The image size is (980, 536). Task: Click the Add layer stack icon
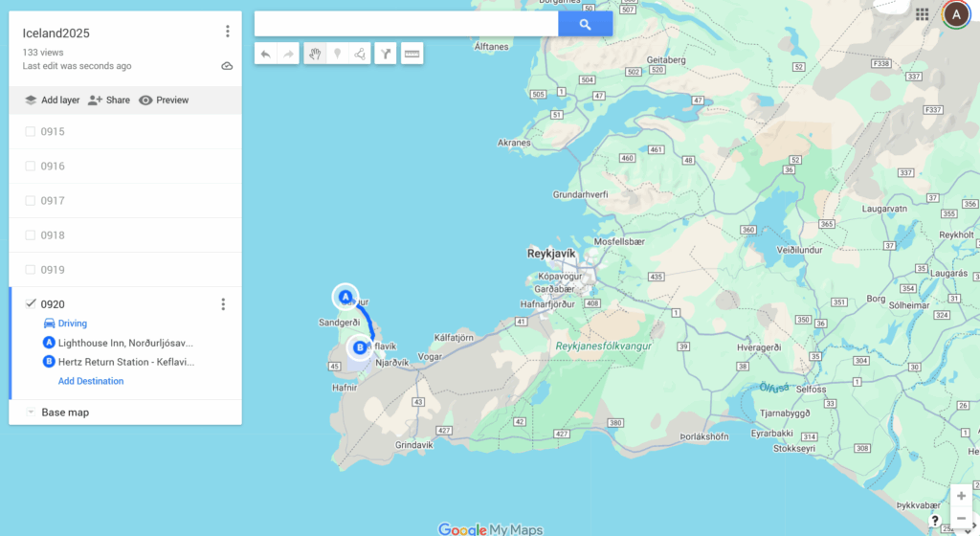point(31,100)
